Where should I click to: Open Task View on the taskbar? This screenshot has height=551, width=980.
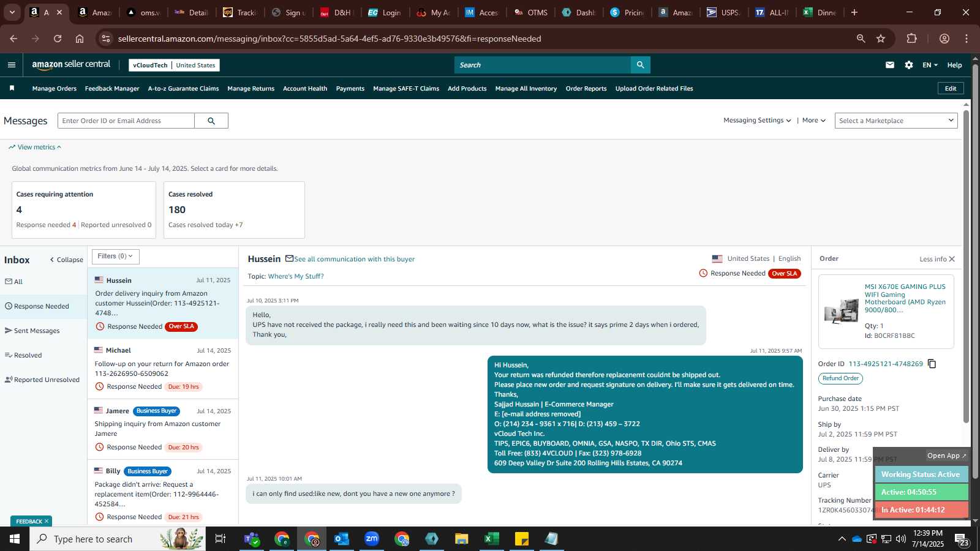coord(221,539)
